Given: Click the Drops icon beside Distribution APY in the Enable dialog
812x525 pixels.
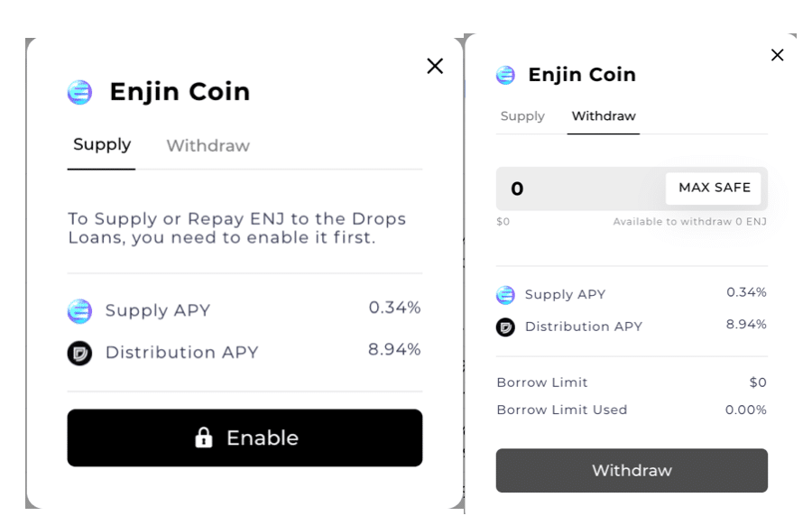Looking at the screenshot, I should (x=80, y=353).
